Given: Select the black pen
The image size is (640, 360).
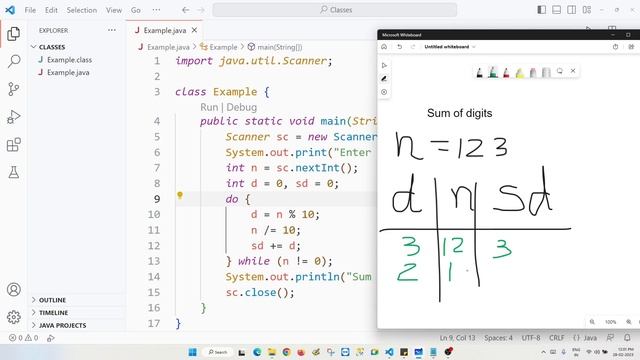Looking at the screenshot, I should pyautogui.click(x=480, y=73).
